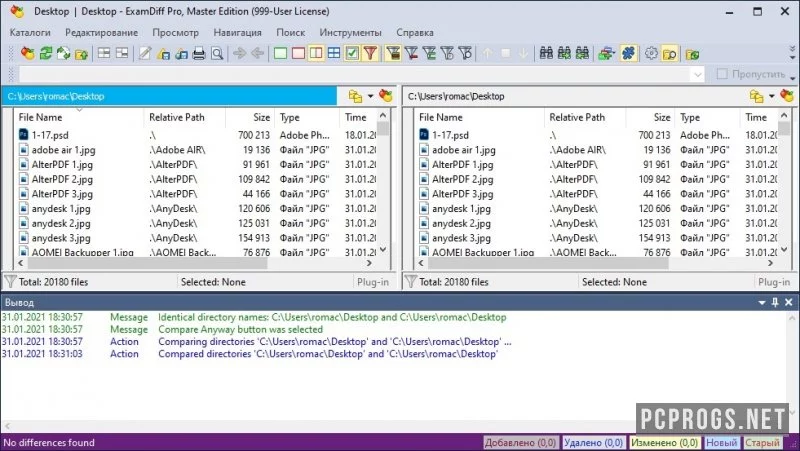Screen dimensions: 800x451
Task: Click the Удалено color indicator in status bar
Action: (x=593, y=442)
